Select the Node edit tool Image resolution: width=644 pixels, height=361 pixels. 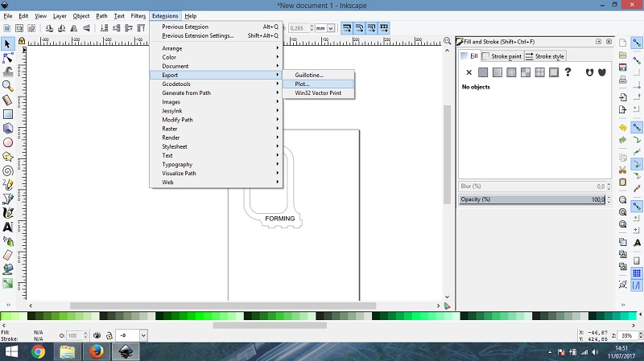pyautogui.click(x=7, y=58)
